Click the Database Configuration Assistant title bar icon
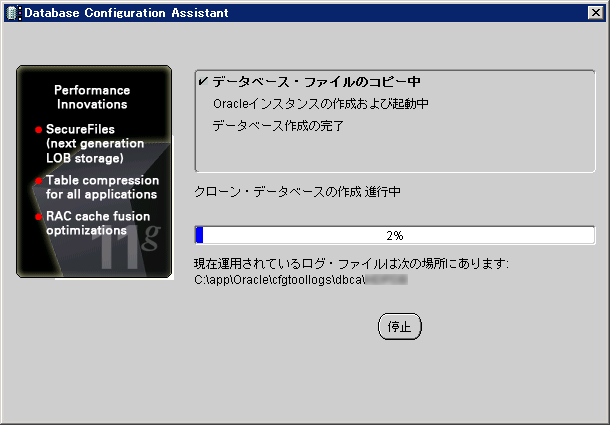The image size is (610, 425). tap(11, 13)
